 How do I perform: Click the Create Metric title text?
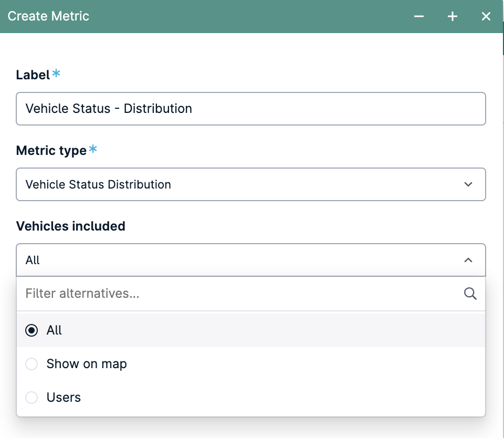[48, 16]
